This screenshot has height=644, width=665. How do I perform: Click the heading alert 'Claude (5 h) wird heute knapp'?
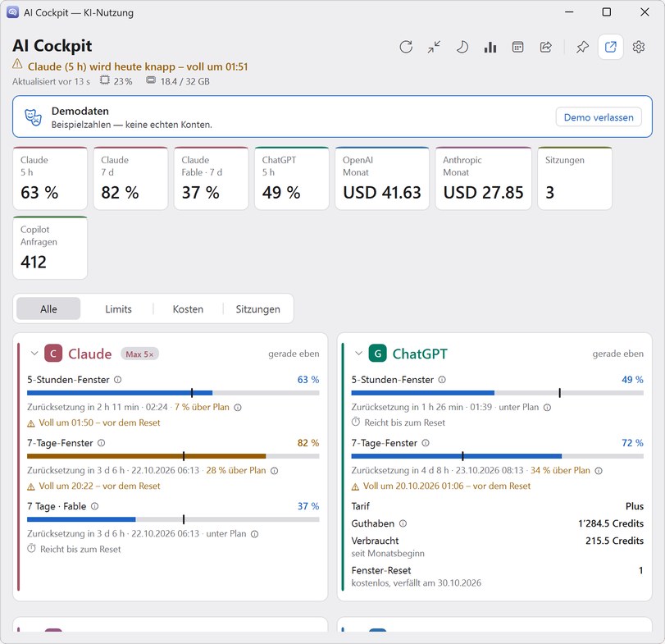[138, 66]
